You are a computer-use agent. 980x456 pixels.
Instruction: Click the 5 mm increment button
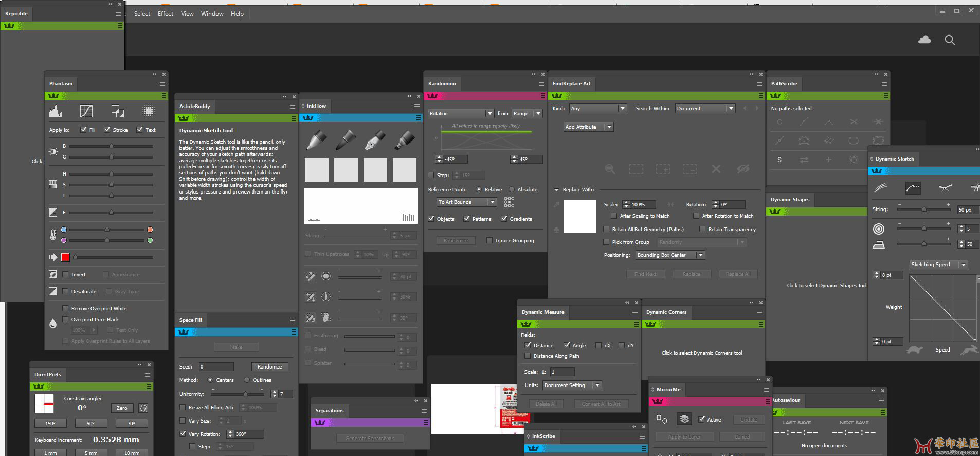click(x=90, y=453)
